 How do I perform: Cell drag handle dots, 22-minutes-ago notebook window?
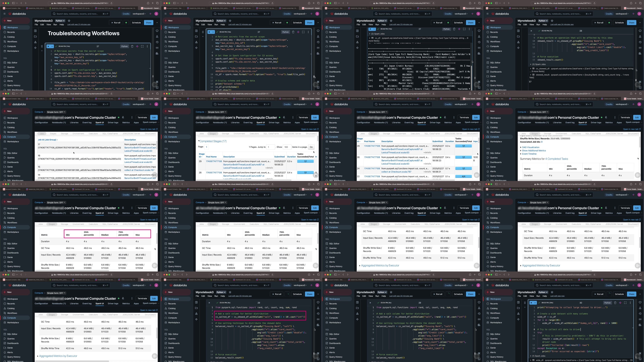pos(203,32)
